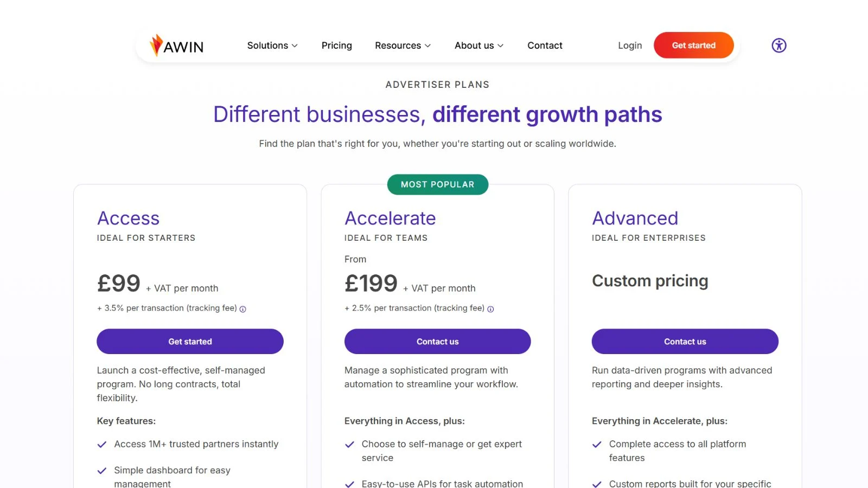Image resolution: width=868 pixels, height=488 pixels.
Task: Click the Accelerate plan heading
Action: 390,219
